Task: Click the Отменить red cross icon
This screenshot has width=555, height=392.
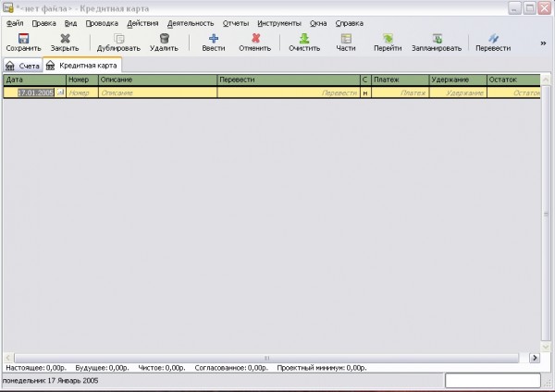Action: tap(255, 38)
